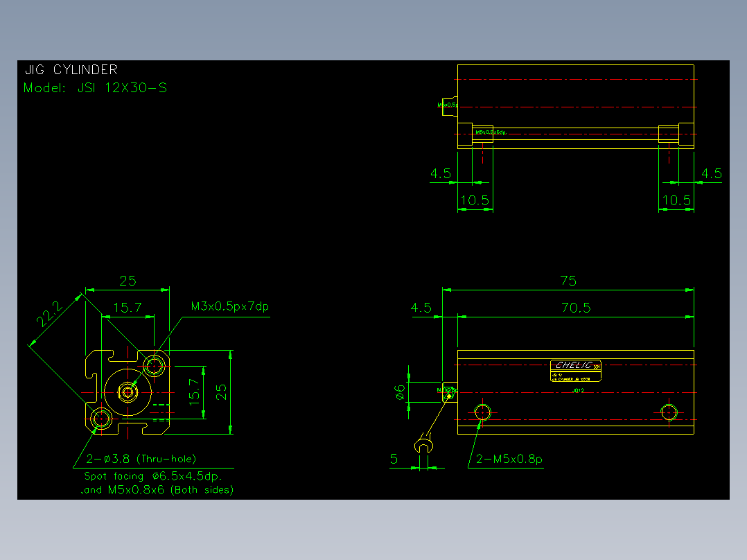Select the left M5 port circle in side view
This screenshot has height=560, width=747.
click(x=482, y=412)
